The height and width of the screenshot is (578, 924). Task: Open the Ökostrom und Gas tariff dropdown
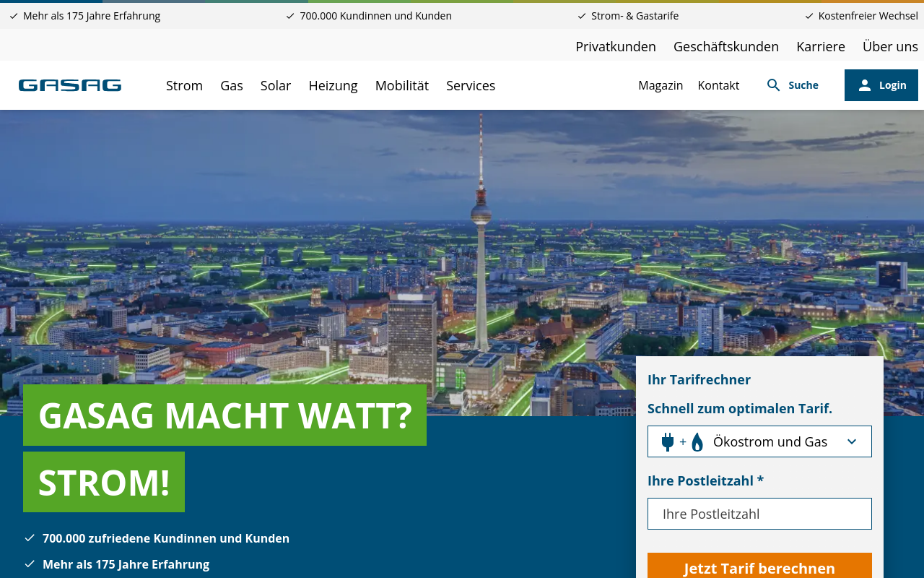759,441
